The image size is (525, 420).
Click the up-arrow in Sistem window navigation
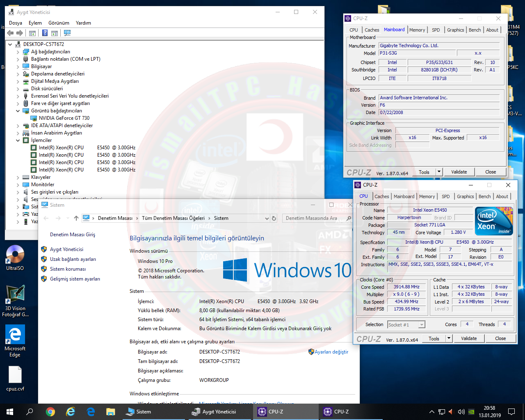76,218
